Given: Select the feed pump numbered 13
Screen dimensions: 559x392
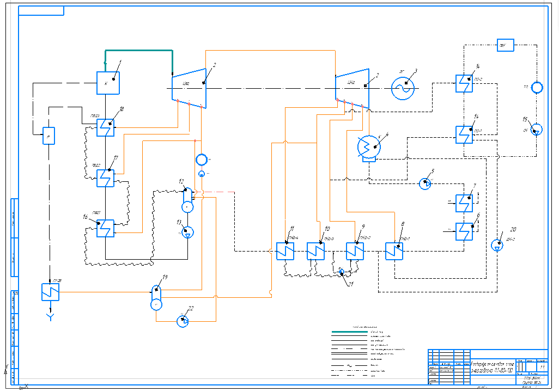Looking at the screenshot, I should tap(187, 232).
